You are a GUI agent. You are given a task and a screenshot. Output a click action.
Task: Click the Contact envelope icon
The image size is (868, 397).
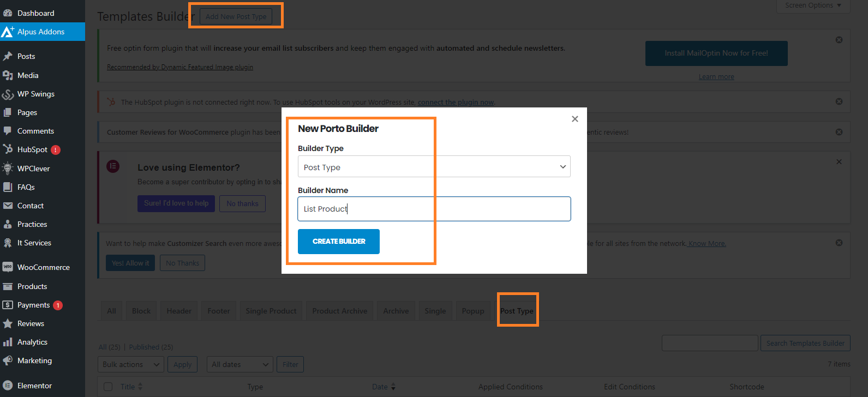(8, 206)
